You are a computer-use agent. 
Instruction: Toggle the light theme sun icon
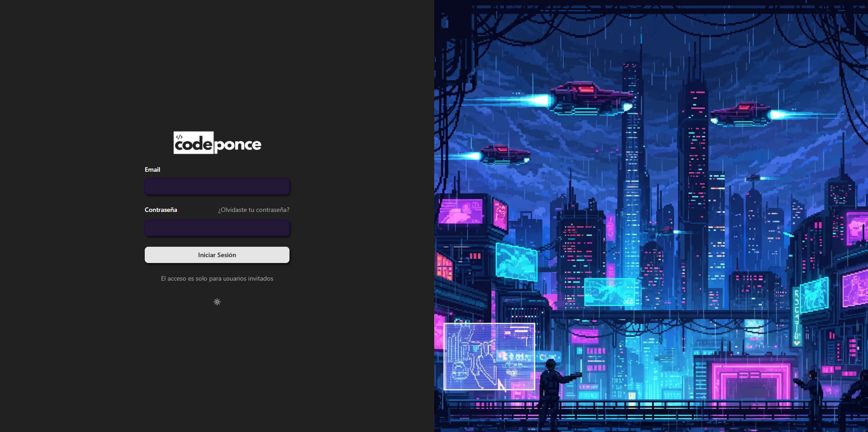[x=217, y=302]
